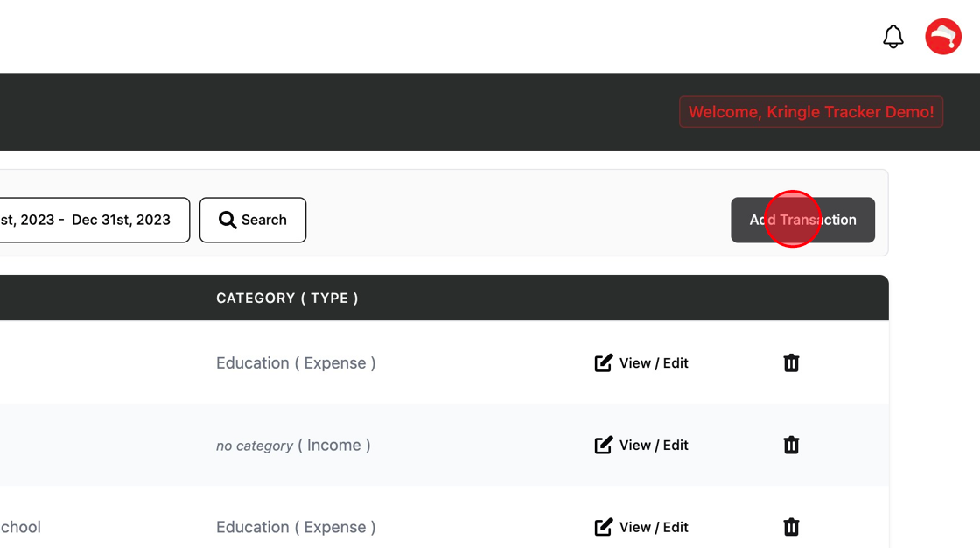Click trash icon in the bottom Education row
The image size is (980, 548).
pos(791,527)
